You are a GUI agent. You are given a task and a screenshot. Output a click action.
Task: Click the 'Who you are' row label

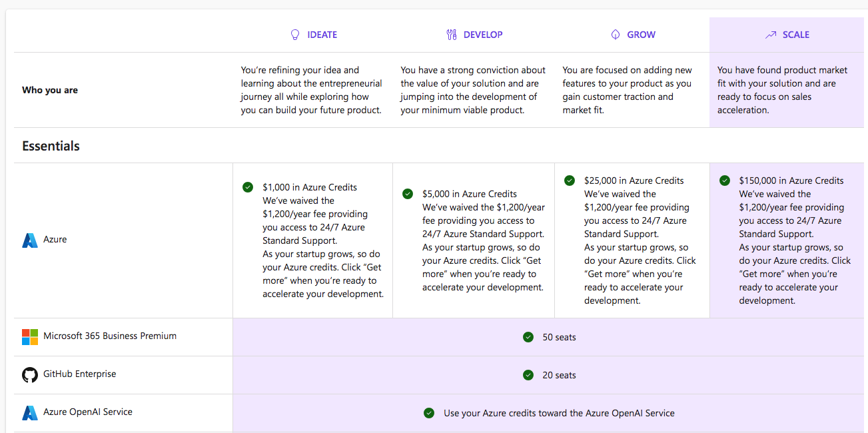tap(50, 90)
